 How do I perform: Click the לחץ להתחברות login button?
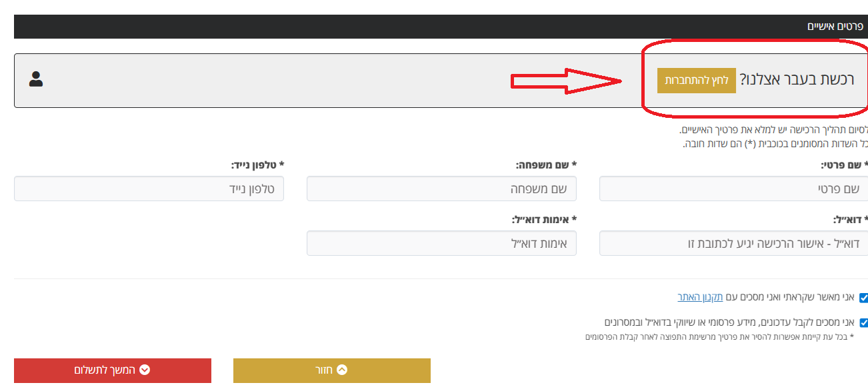tap(697, 81)
